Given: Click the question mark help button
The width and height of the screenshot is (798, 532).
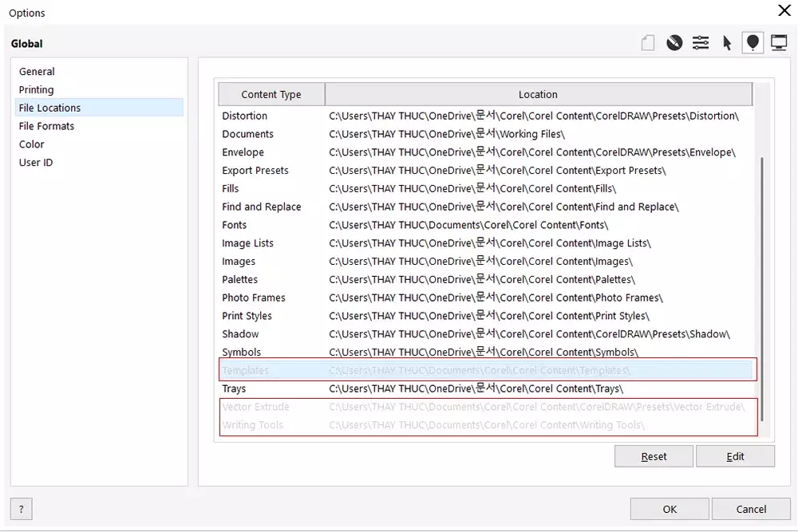Looking at the screenshot, I should coord(21,509).
